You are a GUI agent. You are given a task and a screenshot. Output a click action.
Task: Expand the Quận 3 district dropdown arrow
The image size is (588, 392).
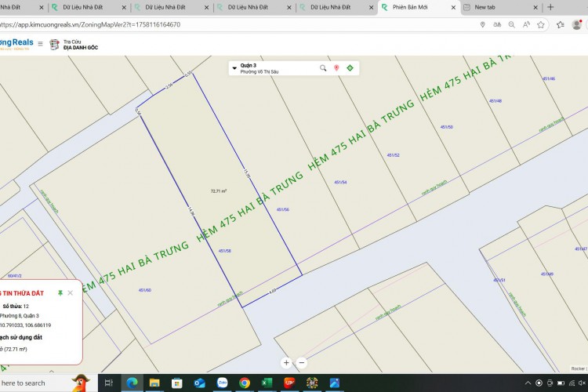point(234,68)
